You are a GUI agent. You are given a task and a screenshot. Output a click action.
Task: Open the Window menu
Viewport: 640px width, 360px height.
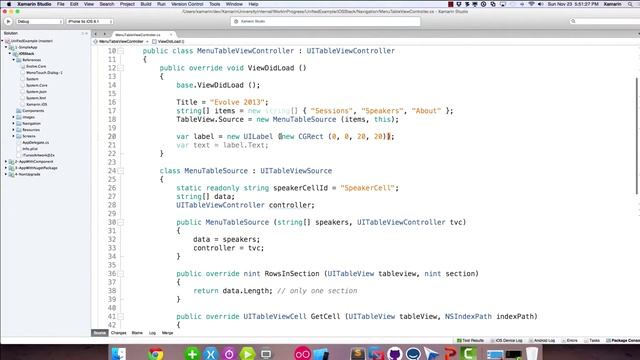click(234, 4)
